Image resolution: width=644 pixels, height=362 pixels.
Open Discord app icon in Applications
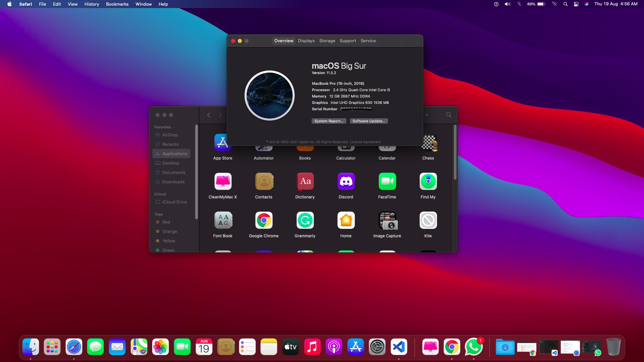(346, 181)
